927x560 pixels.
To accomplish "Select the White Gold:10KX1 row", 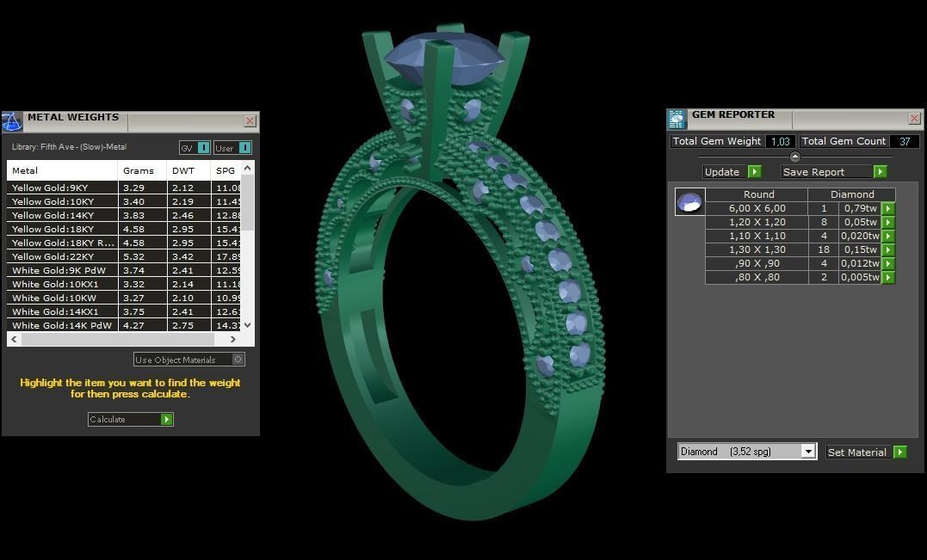I will point(124,284).
